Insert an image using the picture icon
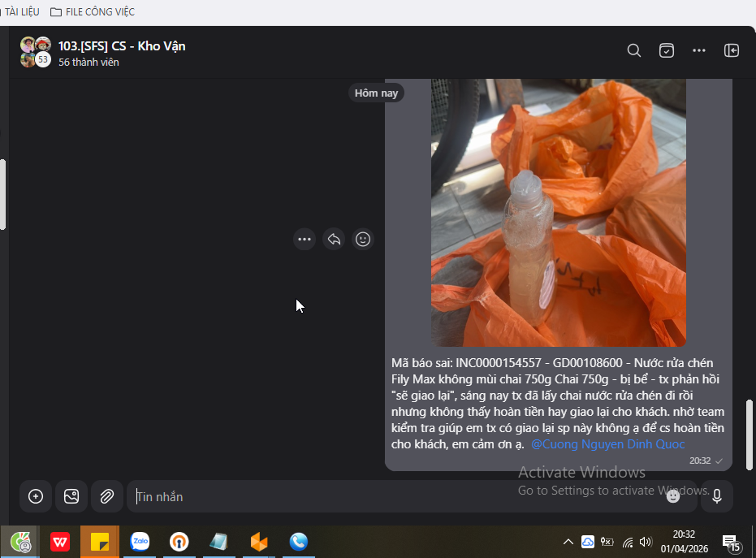 click(x=71, y=496)
